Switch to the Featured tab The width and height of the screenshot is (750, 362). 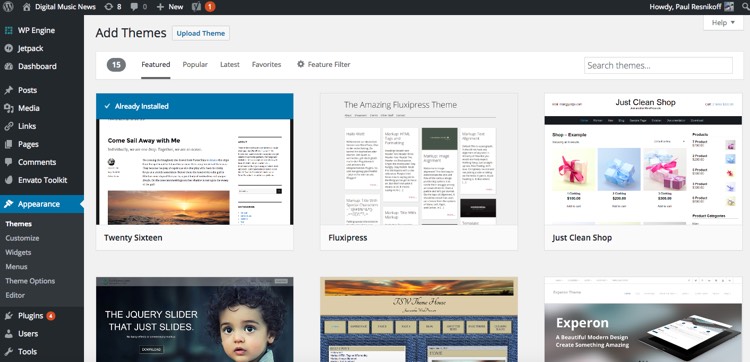pos(155,65)
